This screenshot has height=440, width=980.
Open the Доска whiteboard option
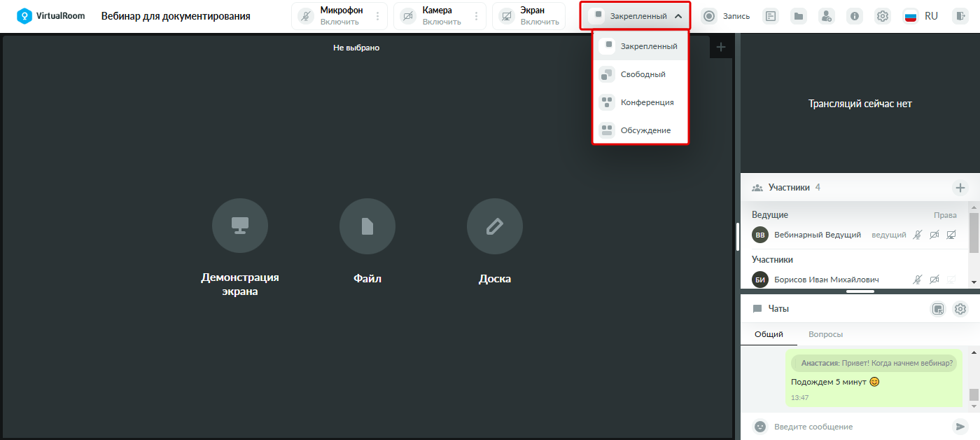[x=495, y=242]
